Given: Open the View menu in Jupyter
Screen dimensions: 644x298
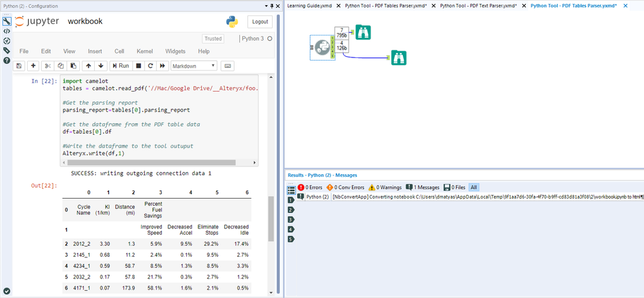Looking at the screenshot, I should [70, 52].
